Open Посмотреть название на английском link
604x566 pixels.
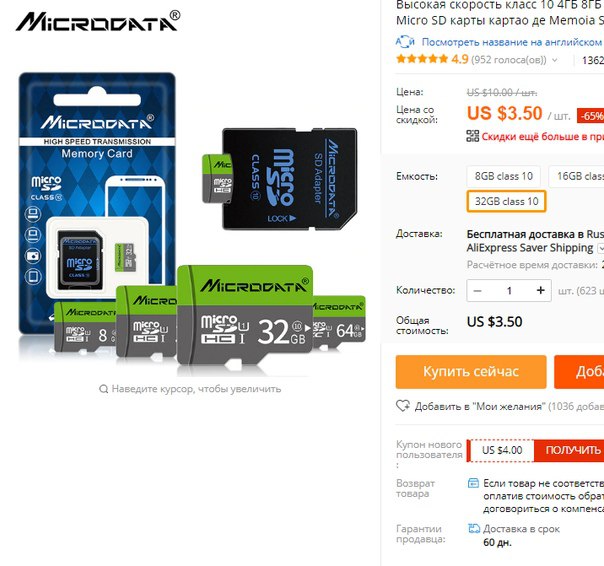click(x=512, y=42)
